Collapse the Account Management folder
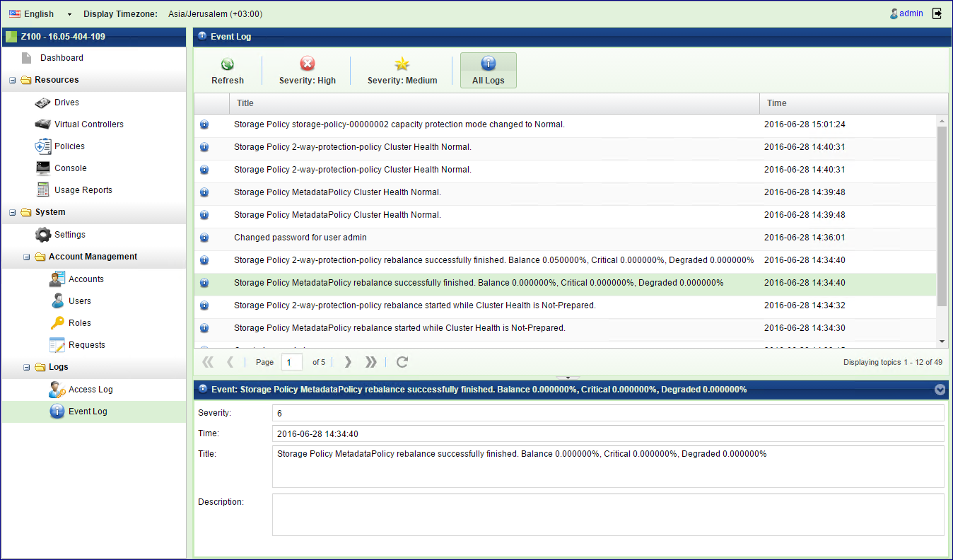The width and height of the screenshot is (953, 560). pyautogui.click(x=27, y=257)
